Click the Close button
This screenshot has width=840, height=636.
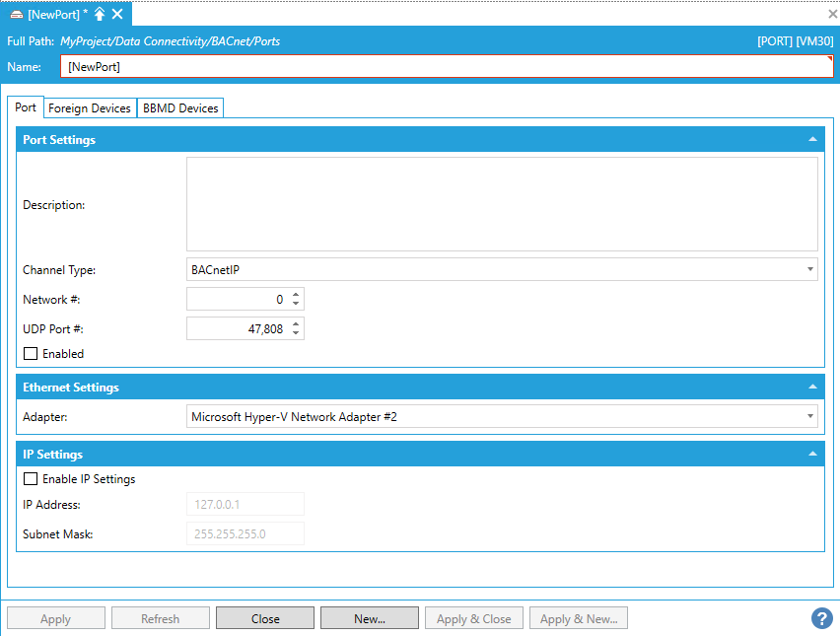click(265, 618)
